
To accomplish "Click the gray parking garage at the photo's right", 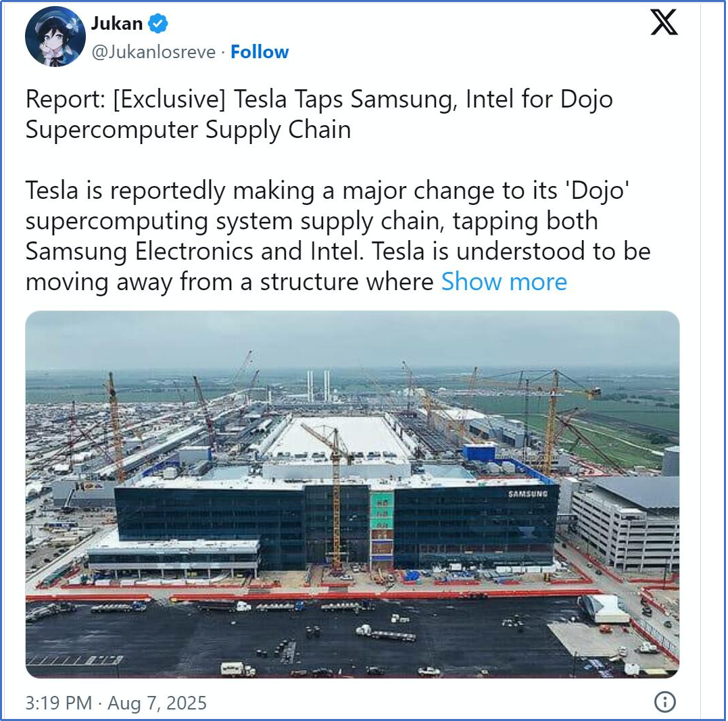I will [x=625, y=525].
